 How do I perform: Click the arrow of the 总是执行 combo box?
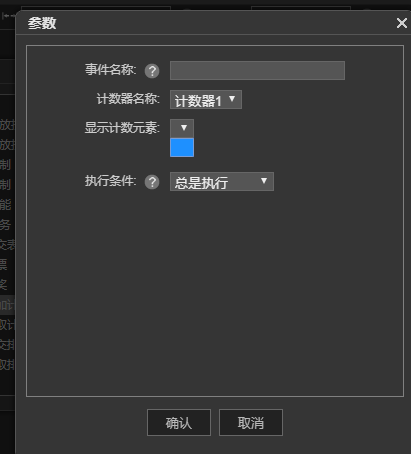pos(264,181)
